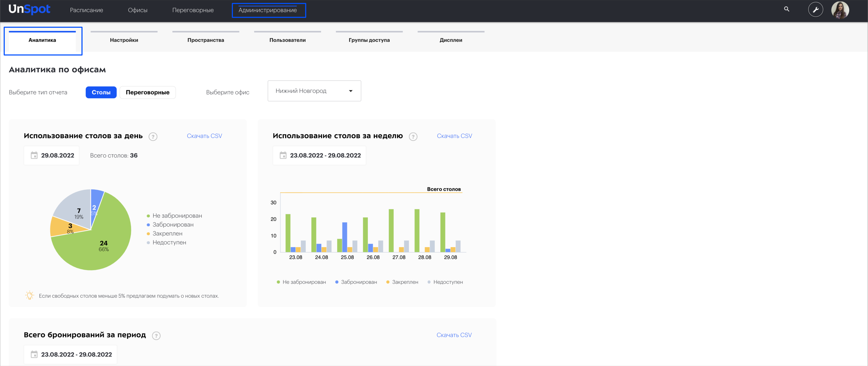Open the Нижний Новгород office dropdown
The width and height of the screenshot is (868, 366).
pyautogui.click(x=314, y=91)
